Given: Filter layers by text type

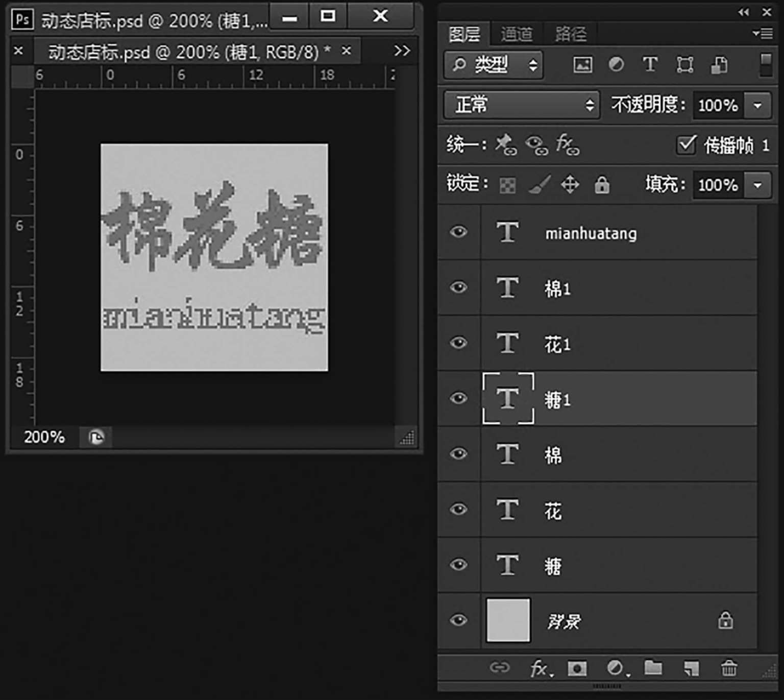Looking at the screenshot, I should click(x=650, y=65).
